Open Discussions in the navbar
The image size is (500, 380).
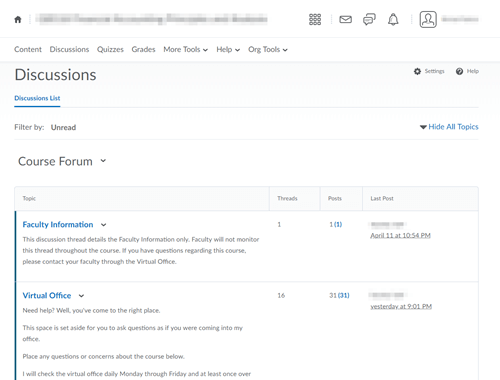click(x=69, y=49)
